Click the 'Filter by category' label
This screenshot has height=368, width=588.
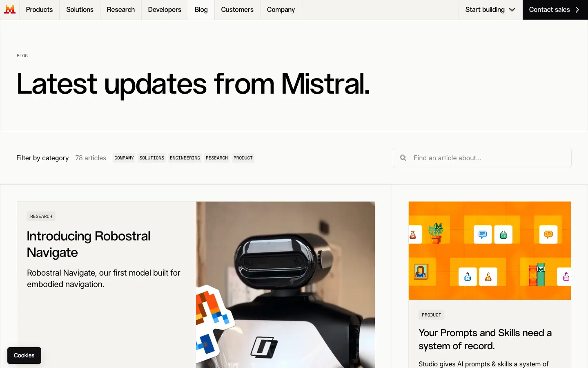tap(42, 158)
